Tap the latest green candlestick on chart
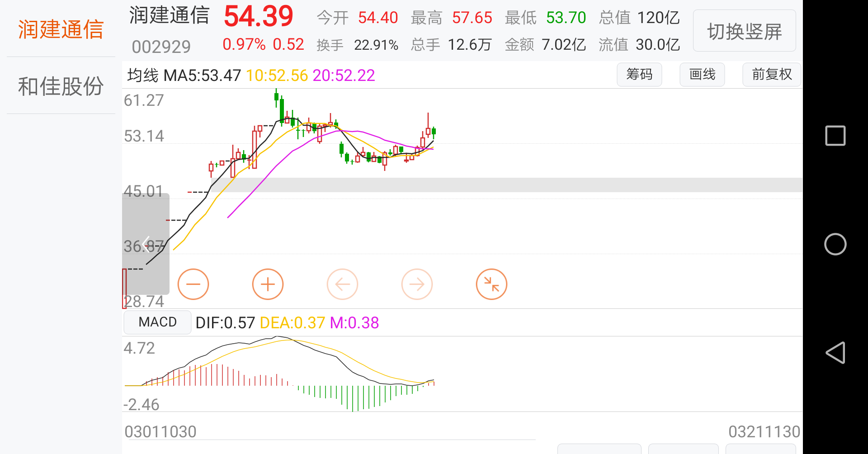This screenshot has height=454, width=868. 434,132
